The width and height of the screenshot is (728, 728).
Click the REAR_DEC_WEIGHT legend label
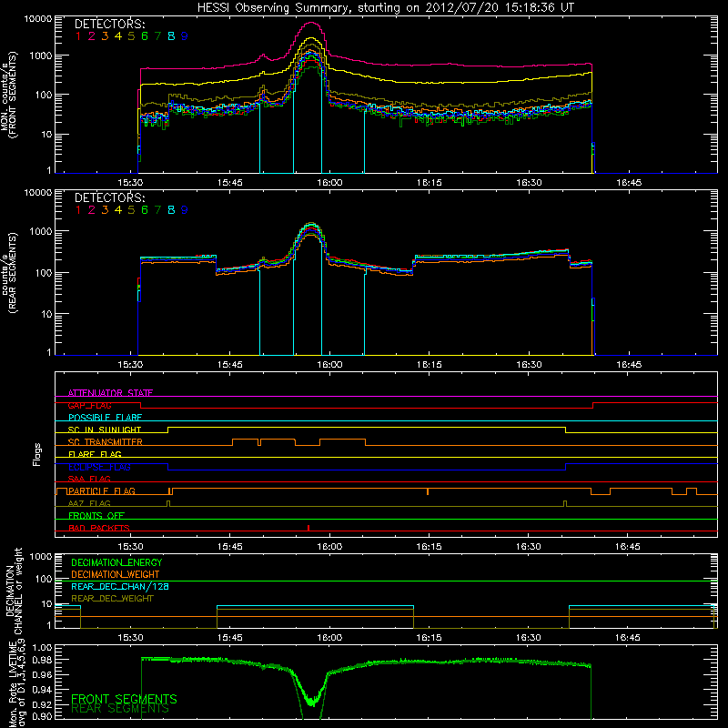(112, 599)
